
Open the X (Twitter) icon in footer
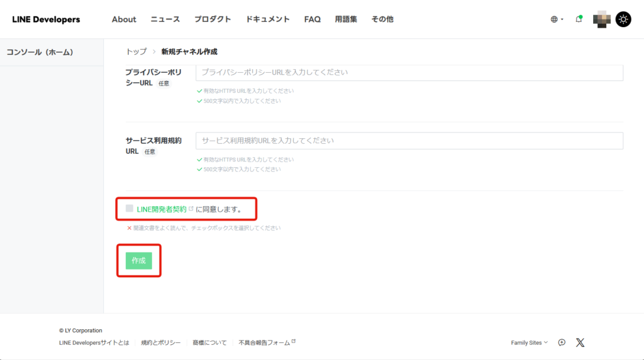pos(580,342)
